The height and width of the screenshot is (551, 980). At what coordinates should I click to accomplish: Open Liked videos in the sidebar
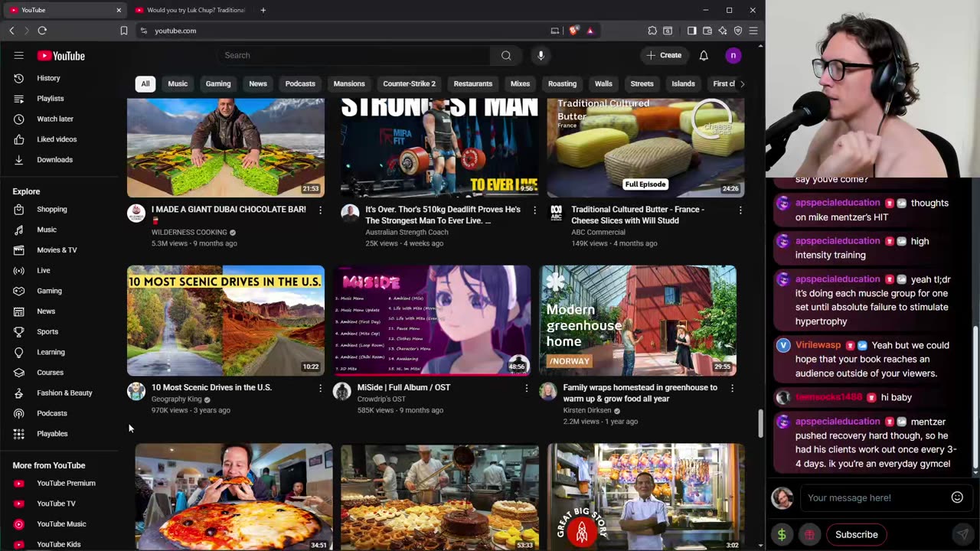click(57, 139)
